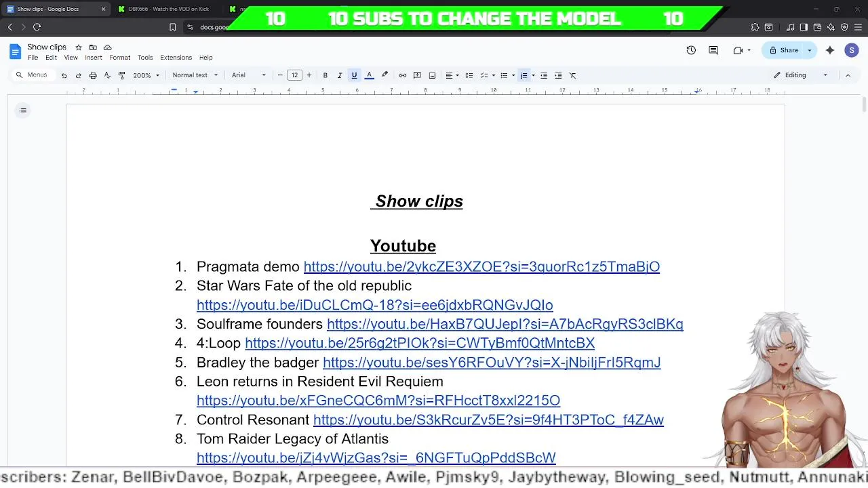Print the document using the printer icon
868x488 pixels.
pyautogui.click(x=93, y=75)
